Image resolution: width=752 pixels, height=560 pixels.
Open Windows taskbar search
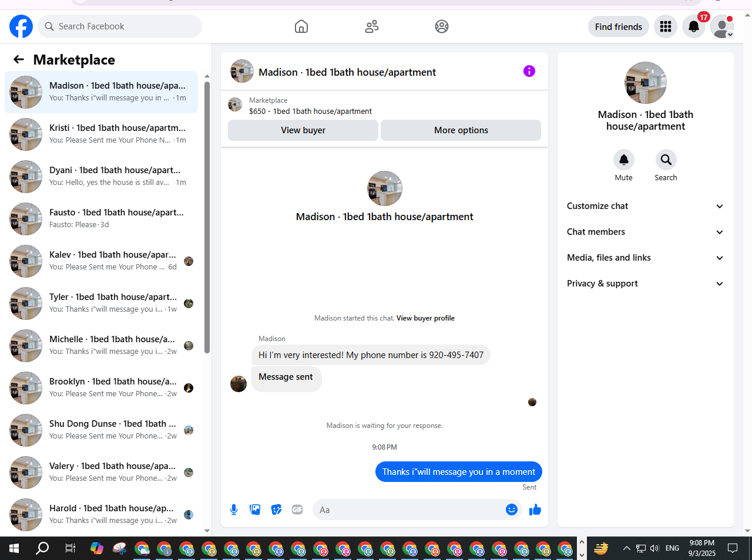click(x=42, y=548)
